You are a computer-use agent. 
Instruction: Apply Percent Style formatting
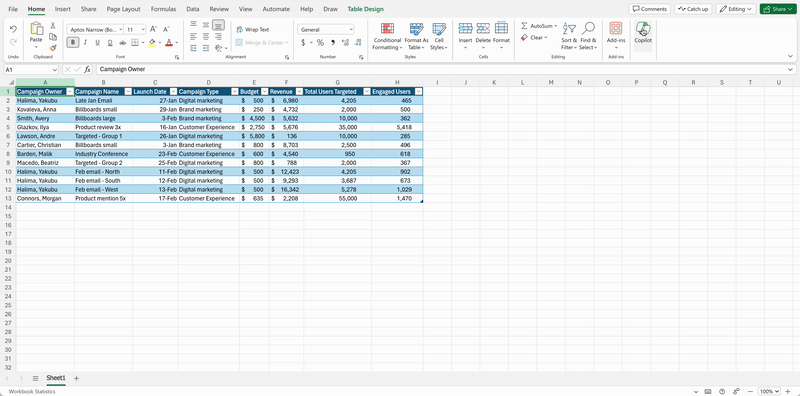point(320,42)
